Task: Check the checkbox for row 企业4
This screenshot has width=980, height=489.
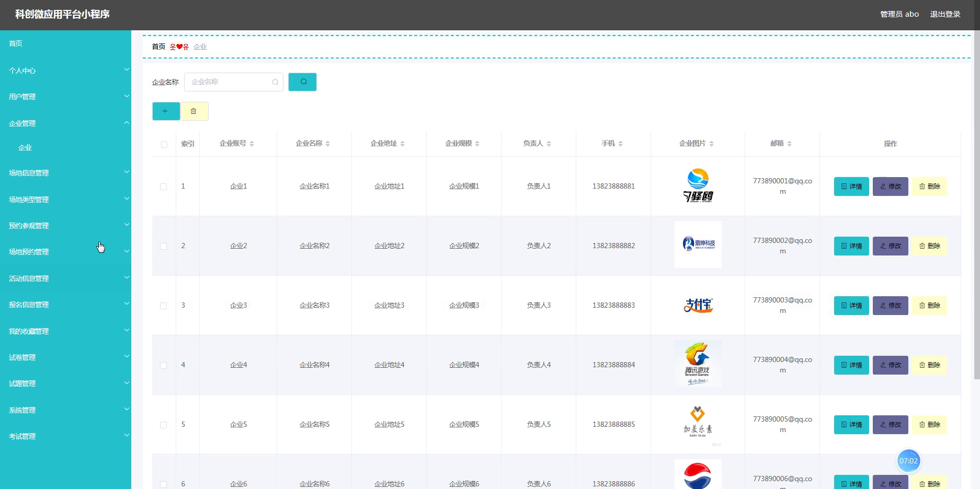Action: [163, 365]
